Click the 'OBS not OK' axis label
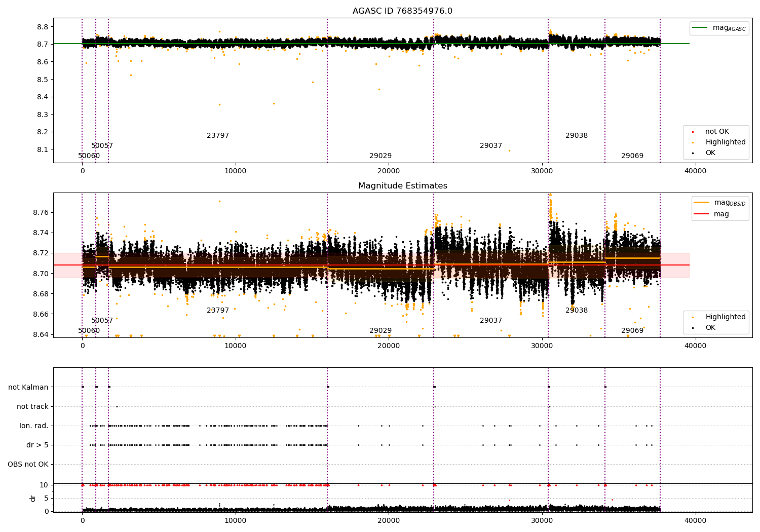The image size is (760, 532). coord(28,464)
